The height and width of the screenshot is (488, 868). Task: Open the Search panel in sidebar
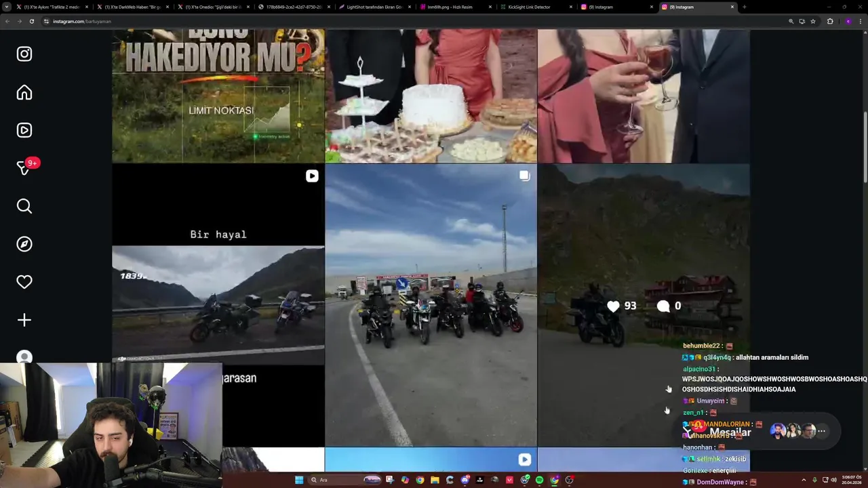[x=24, y=206]
